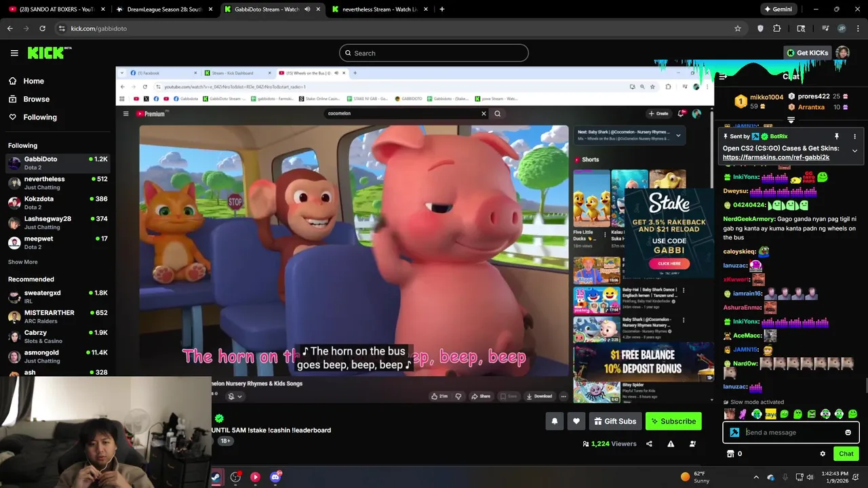Expand Show more under Following
The height and width of the screenshot is (488, 868).
(23, 262)
